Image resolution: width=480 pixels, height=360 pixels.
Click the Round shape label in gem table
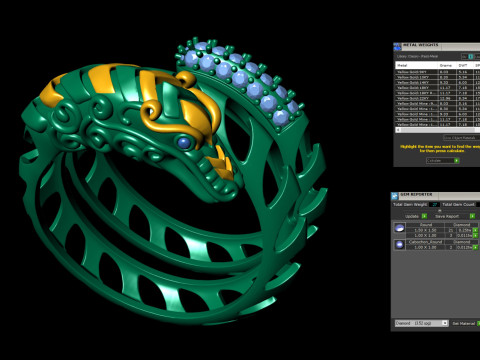426,225
